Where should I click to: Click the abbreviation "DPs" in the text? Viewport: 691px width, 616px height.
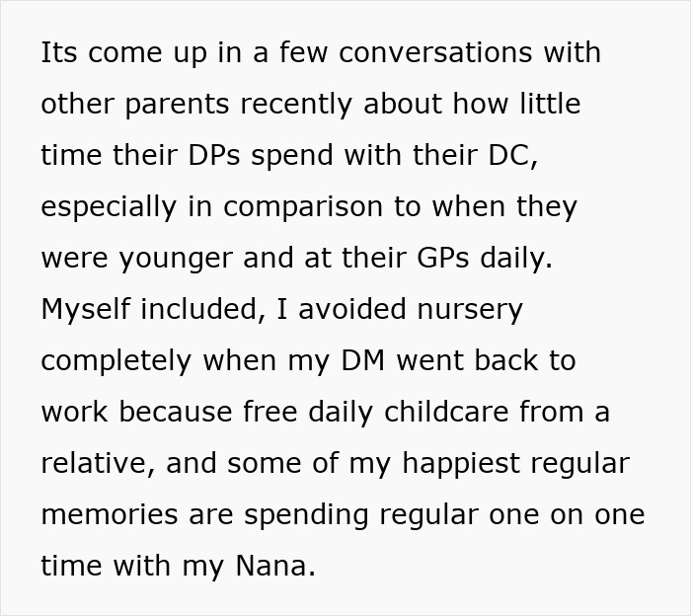pos(214,155)
